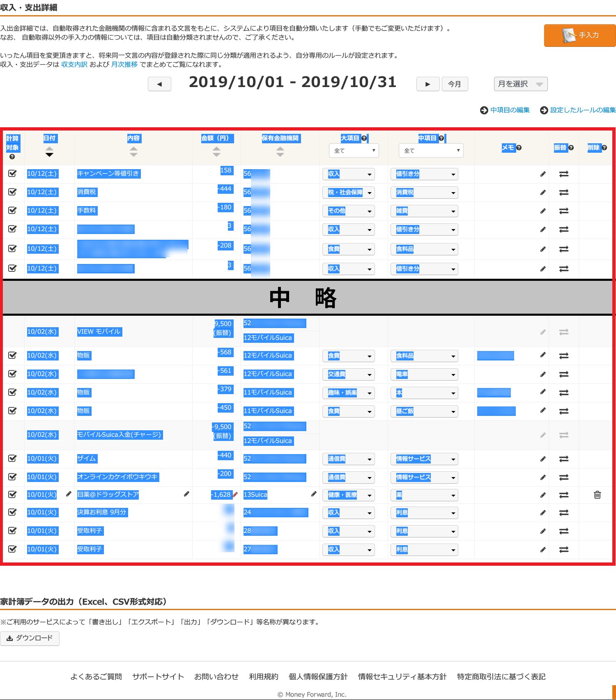Click the 今月 button
Viewport: 616px width, 700px height.
455,84
